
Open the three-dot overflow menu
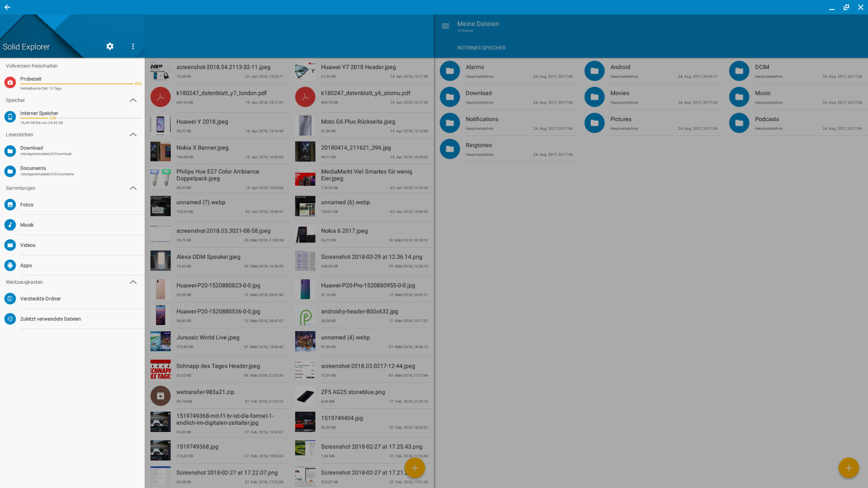pos(133,46)
